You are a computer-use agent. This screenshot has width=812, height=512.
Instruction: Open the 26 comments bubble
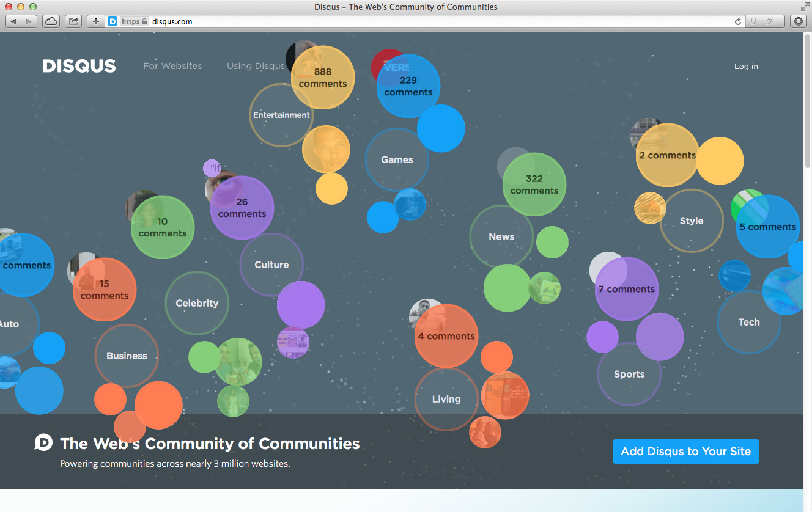coord(242,208)
